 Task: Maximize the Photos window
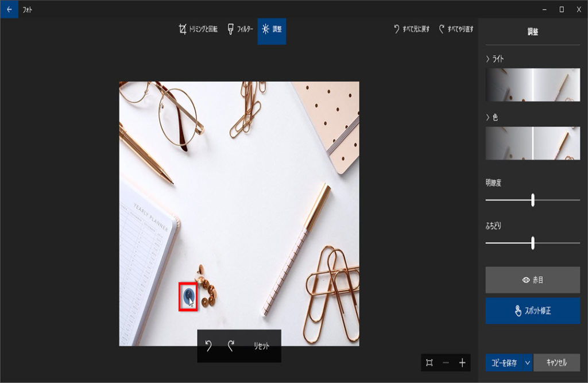click(561, 9)
